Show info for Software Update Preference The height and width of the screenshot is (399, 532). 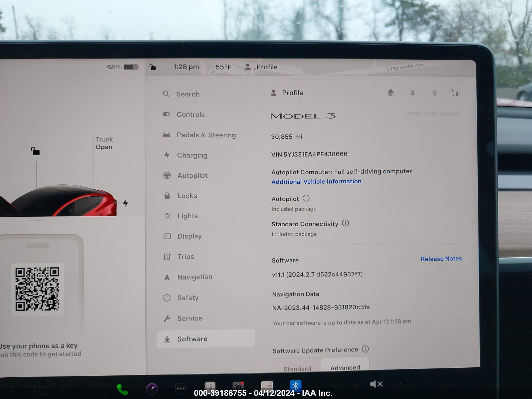[x=365, y=349]
